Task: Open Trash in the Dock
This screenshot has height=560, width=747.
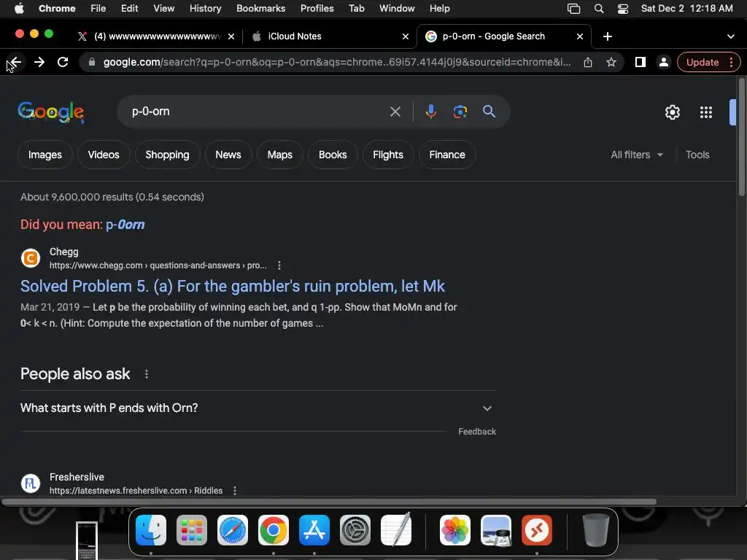Action: coord(595,530)
